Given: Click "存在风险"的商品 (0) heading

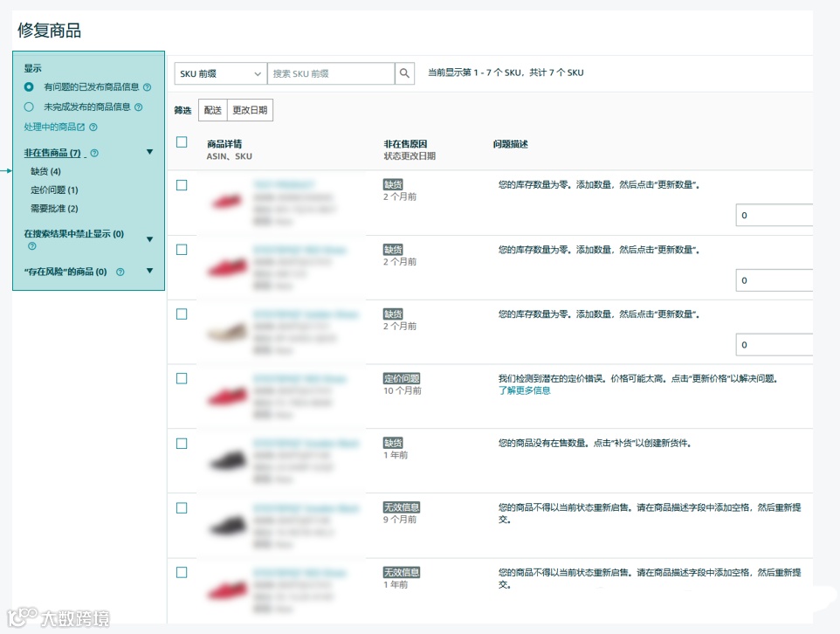Looking at the screenshot, I should [x=65, y=272].
